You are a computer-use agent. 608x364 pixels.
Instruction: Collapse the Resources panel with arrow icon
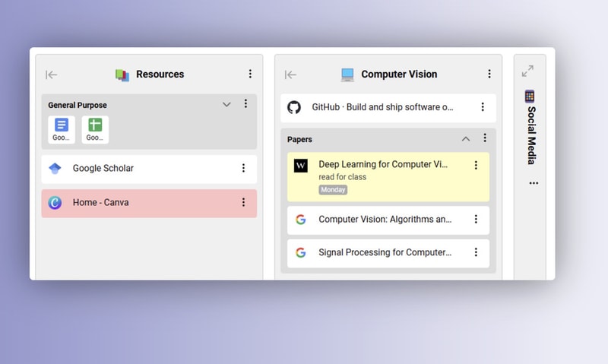tap(52, 74)
